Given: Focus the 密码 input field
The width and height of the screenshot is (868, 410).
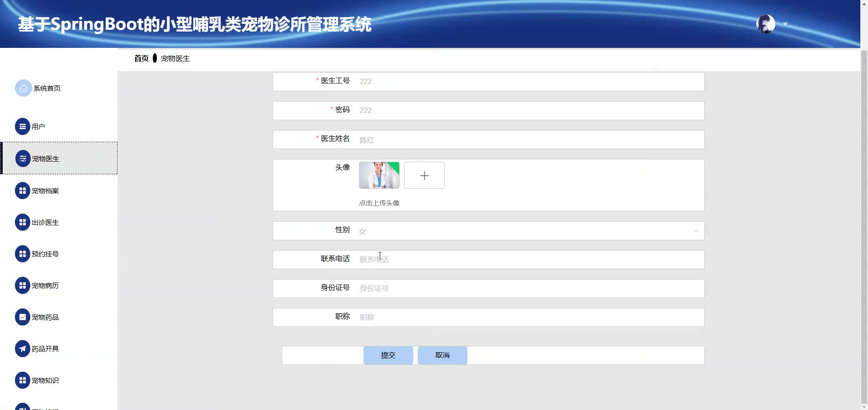Looking at the screenshot, I should tap(528, 110).
